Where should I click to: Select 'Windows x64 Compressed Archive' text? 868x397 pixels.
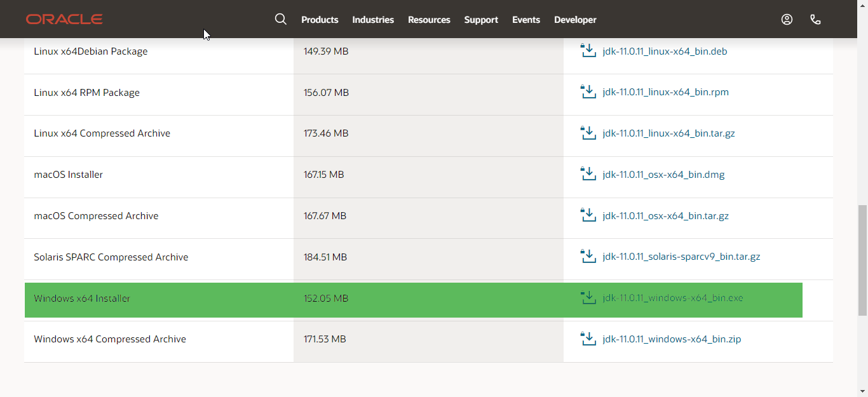[x=110, y=339]
